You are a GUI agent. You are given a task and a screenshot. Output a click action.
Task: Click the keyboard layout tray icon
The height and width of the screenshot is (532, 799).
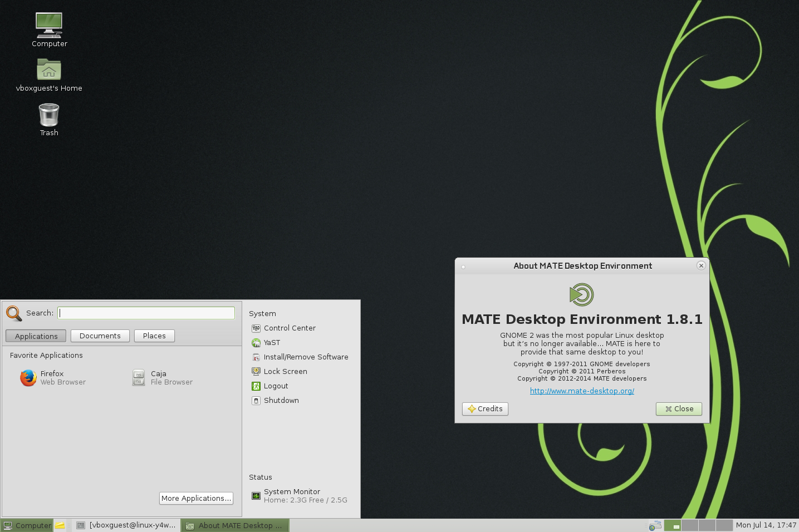coord(655,525)
